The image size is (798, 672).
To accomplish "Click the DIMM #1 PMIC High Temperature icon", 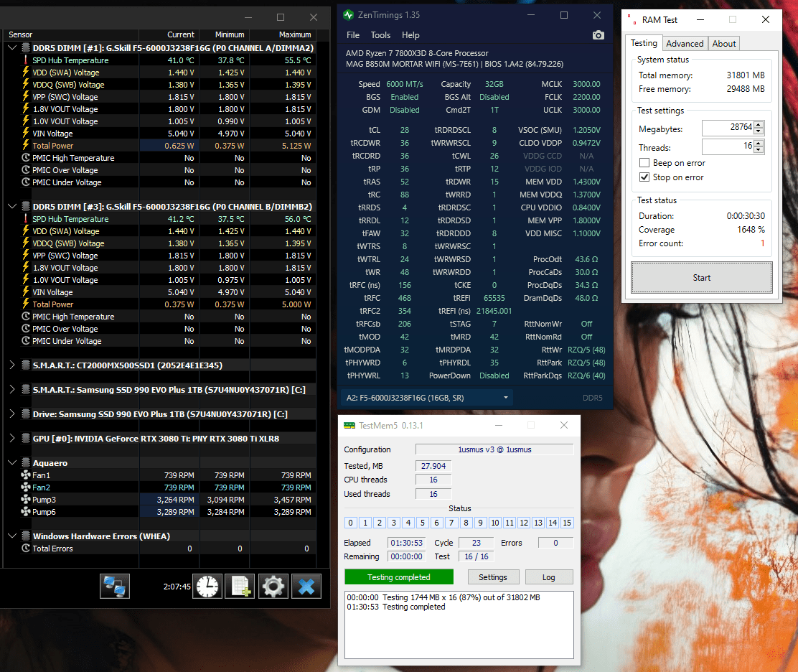I will (x=25, y=158).
